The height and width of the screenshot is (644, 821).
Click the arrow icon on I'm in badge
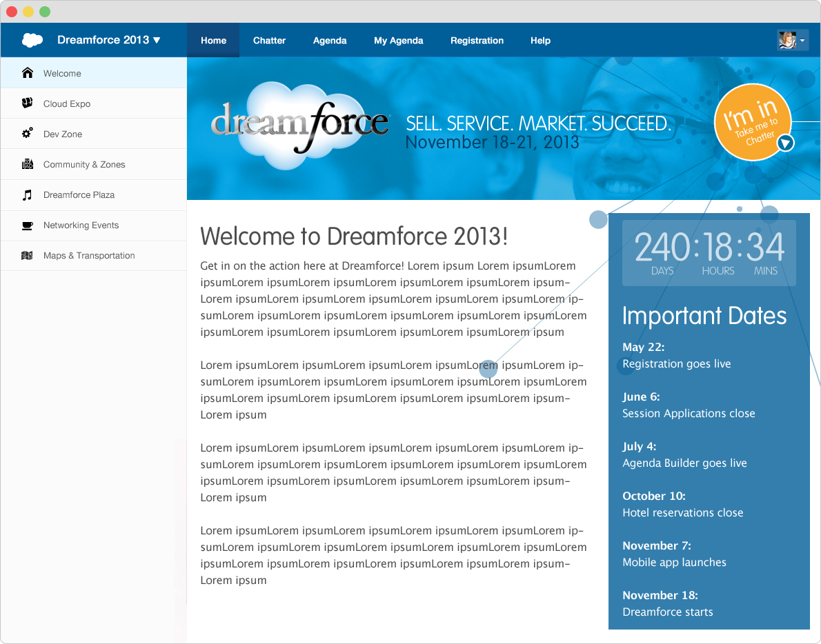(x=785, y=143)
